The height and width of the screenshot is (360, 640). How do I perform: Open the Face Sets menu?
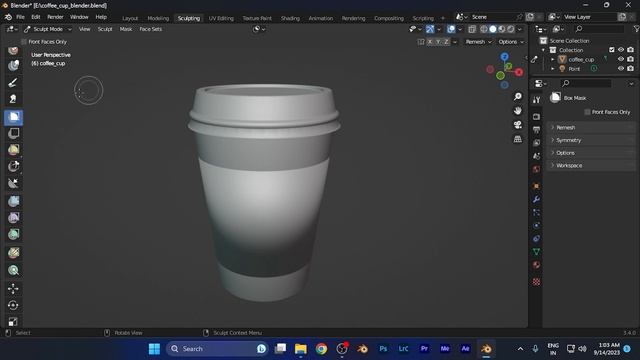151,29
